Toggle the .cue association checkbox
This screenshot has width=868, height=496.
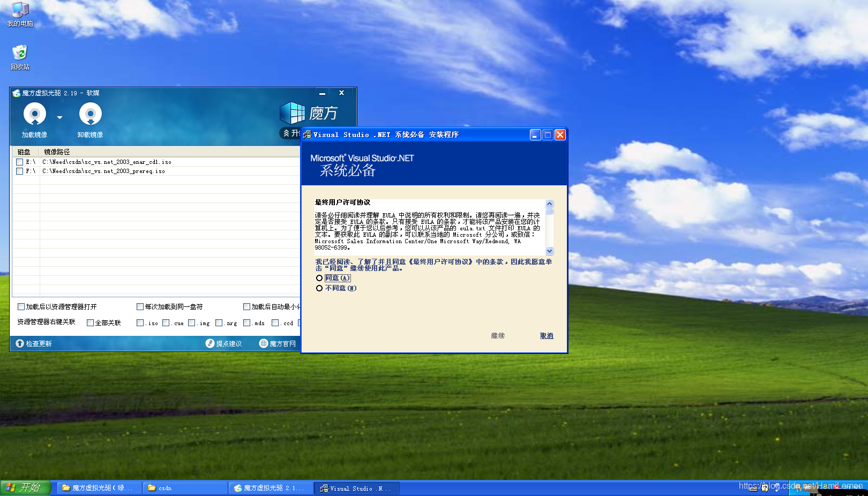point(166,323)
